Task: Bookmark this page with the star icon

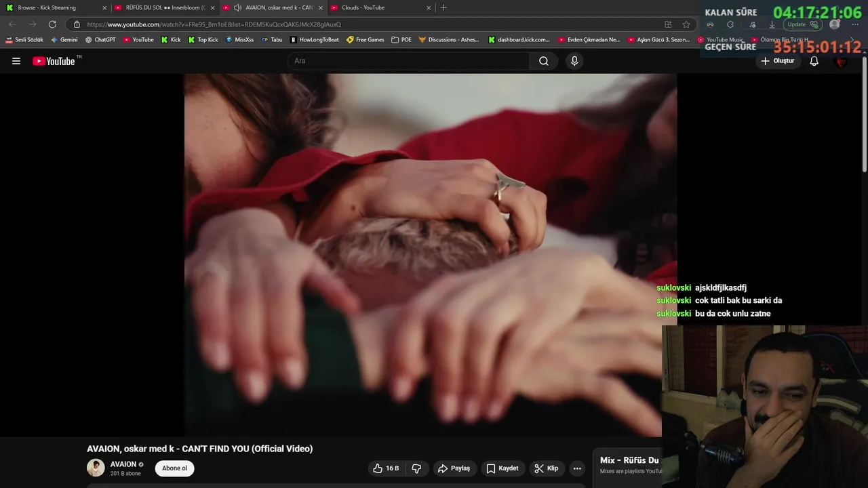Action: 686,24
